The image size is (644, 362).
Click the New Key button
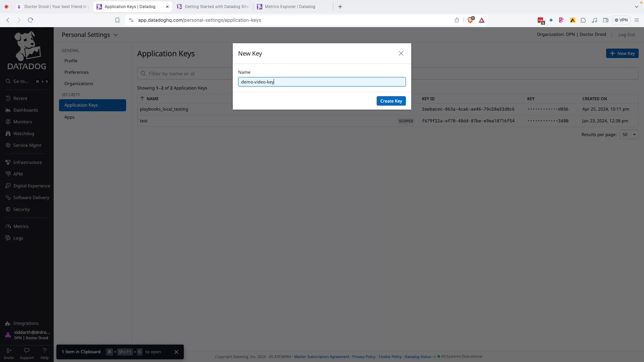(x=622, y=53)
